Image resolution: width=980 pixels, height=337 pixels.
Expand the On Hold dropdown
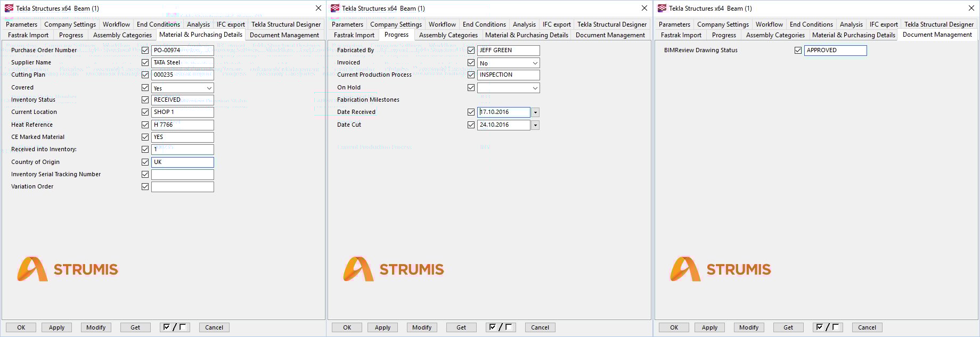tap(509, 88)
